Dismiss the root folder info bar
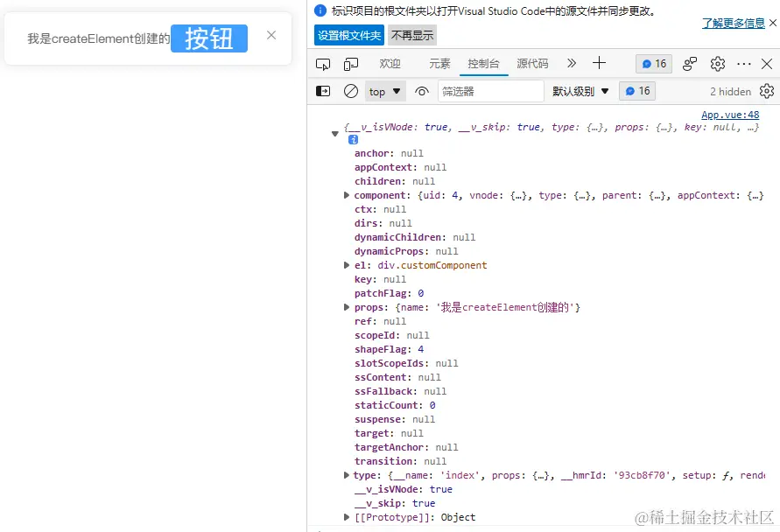The height and width of the screenshot is (532, 780). pos(773,23)
